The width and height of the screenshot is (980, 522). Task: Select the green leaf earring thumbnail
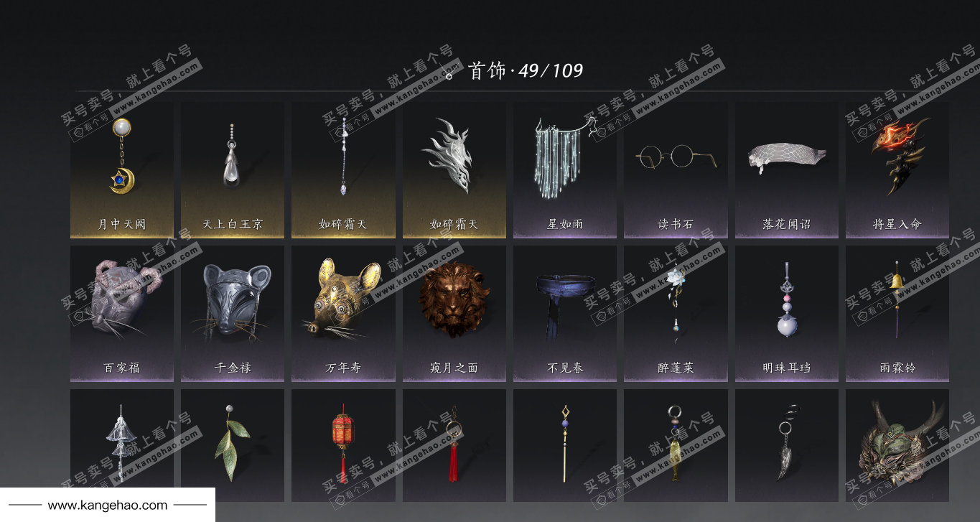point(233,445)
